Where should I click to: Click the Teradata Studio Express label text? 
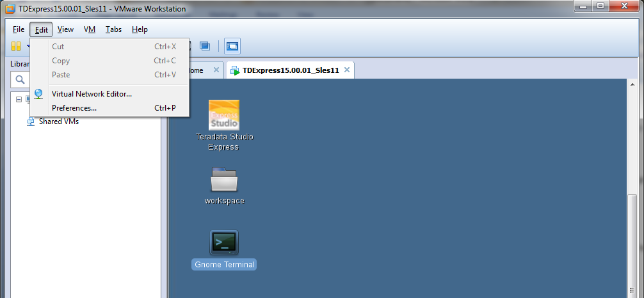coord(224,141)
